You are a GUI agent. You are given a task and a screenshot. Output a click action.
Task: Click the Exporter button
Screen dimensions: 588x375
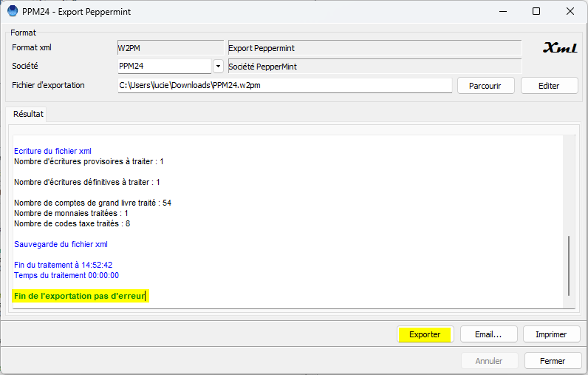pyautogui.click(x=425, y=334)
